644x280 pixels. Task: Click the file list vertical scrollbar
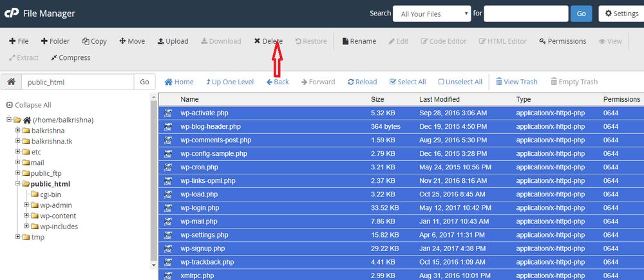pos(154,181)
